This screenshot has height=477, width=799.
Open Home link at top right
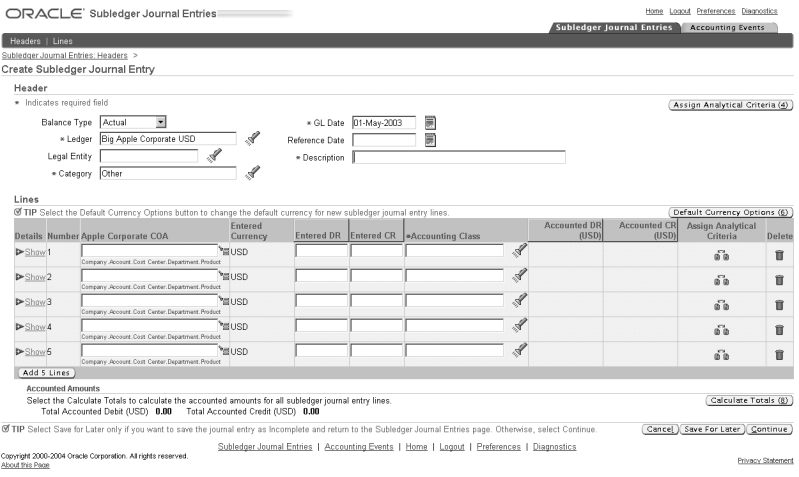[654, 11]
